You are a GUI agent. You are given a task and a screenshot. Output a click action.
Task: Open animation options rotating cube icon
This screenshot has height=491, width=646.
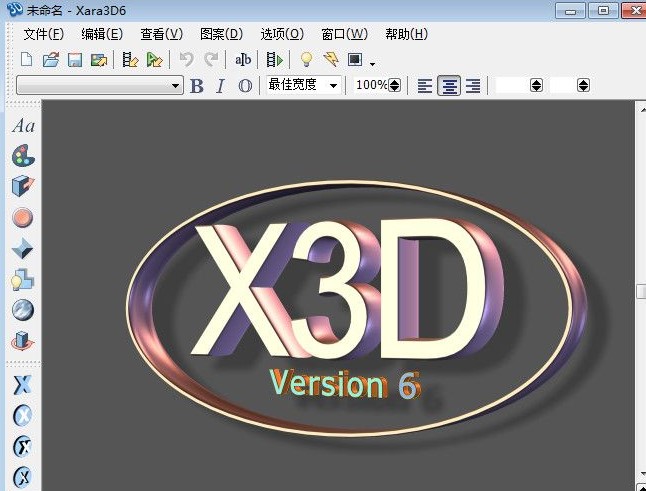point(23,341)
